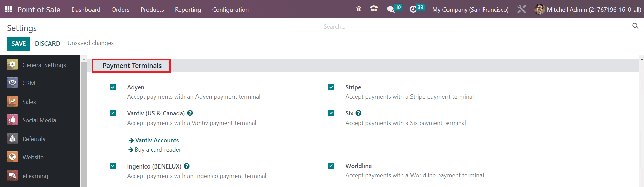Expand the Configuration menu

click(230, 10)
